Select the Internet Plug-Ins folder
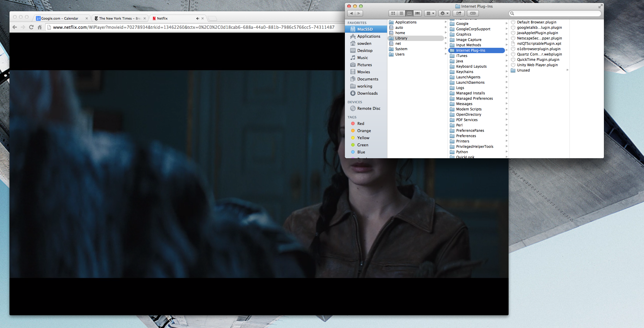The height and width of the screenshot is (328, 644). (x=477, y=50)
